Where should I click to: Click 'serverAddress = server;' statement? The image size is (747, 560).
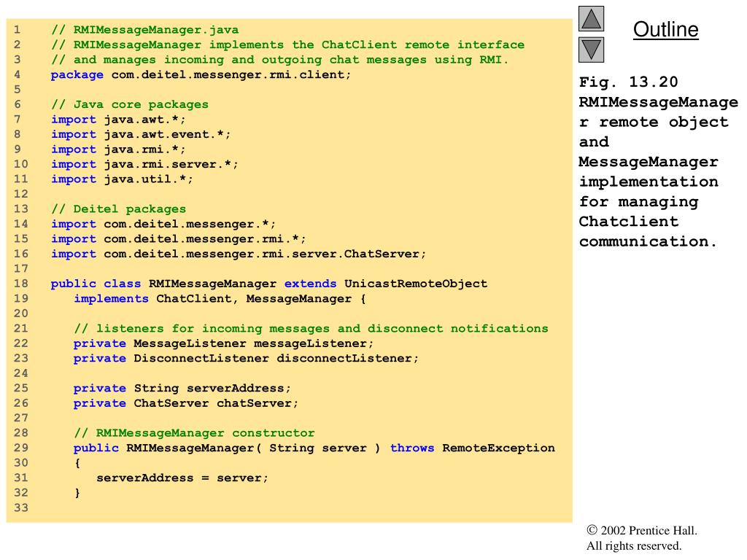pyautogui.click(x=182, y=478)
